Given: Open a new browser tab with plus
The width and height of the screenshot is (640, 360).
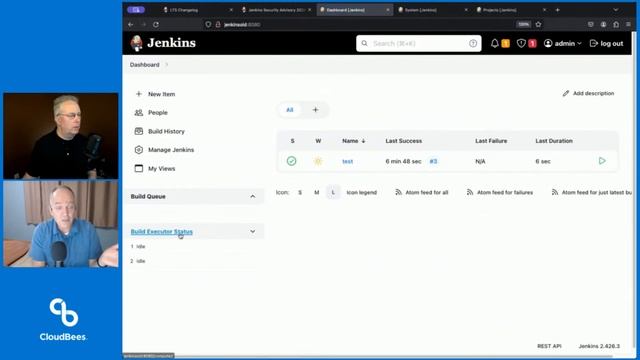Looking at the screenshot, I should (x=558, y=10).
